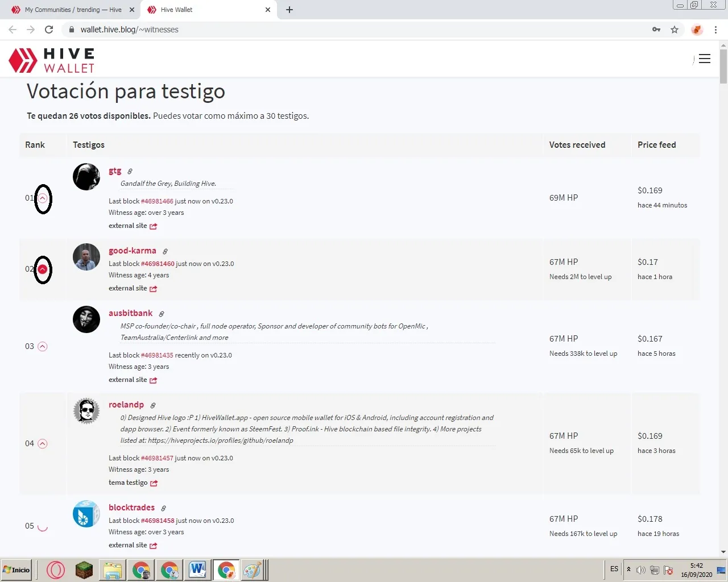This screenshot has width=728, height=582.
Task: Reload the current page
Action: tap(49, 30)
